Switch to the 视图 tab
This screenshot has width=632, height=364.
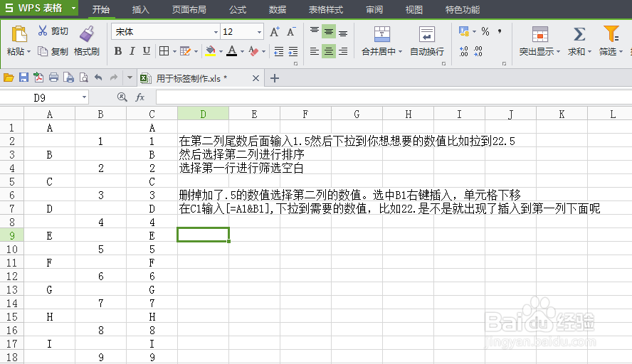click(x=414, y=10)
